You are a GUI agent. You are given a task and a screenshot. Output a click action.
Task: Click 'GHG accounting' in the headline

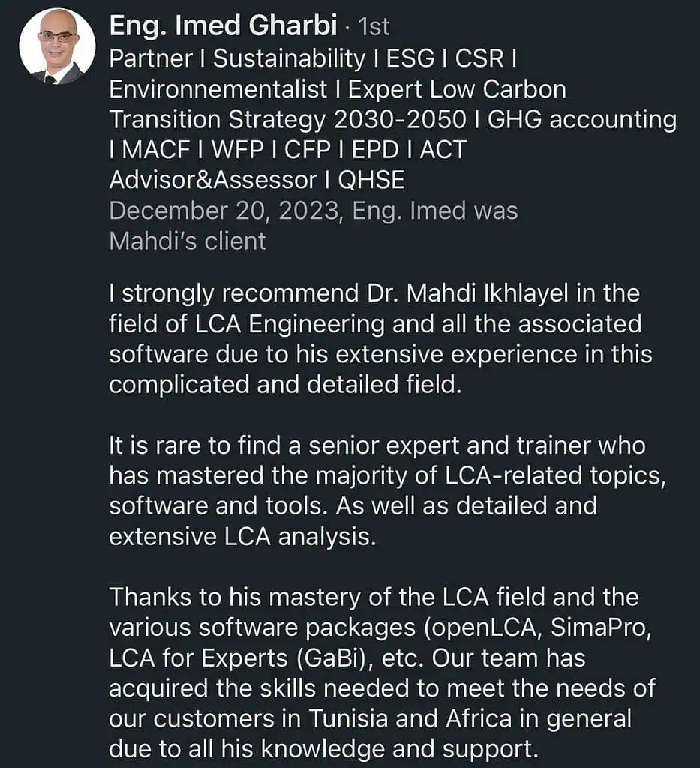(582, 119)
